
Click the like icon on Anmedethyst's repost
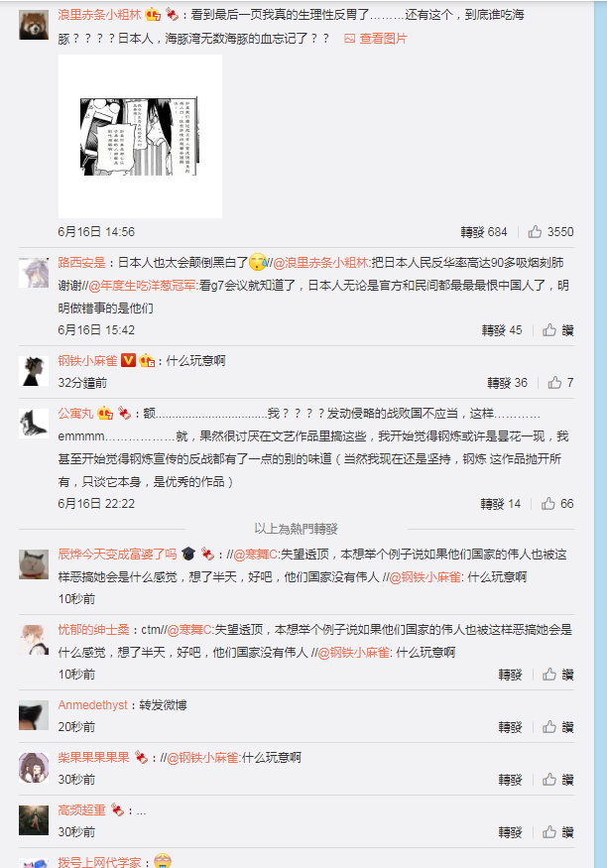[548, 727]
